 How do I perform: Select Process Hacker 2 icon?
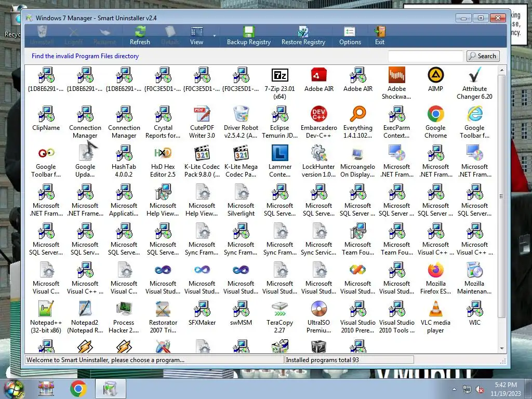coord(124,317)
